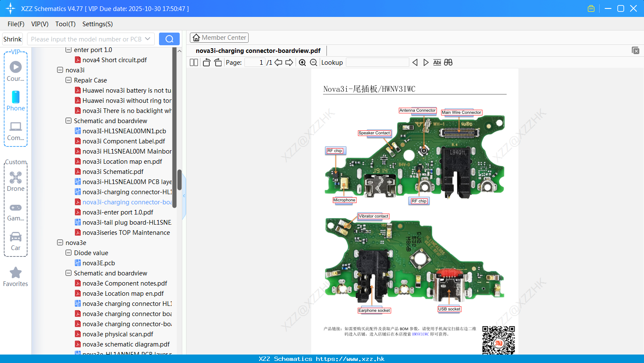The width and height of the screenshot is (644, 363).
Task: Open the Game console category
Action: pyautogui.click(x=16, y=212)
